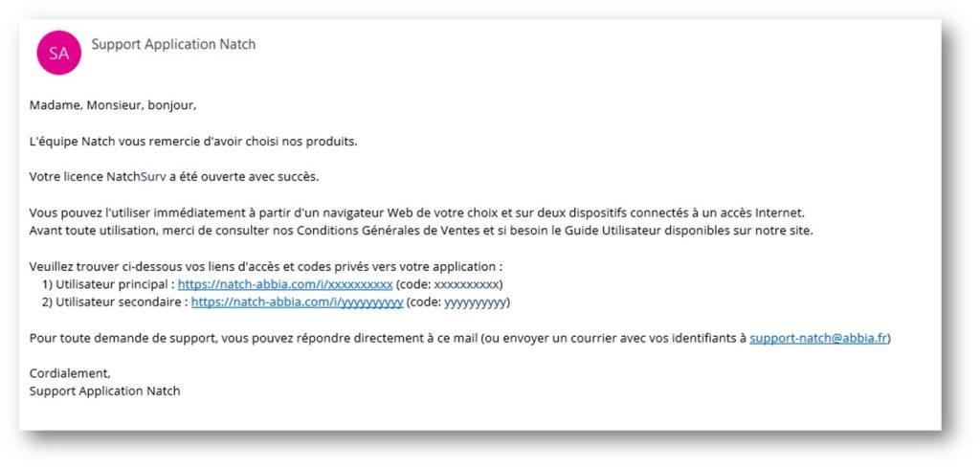Click the signature Support Application Natch at bottom
Image resolution: width=980 pixels, height=469 pixels.
pyautogui.click(x=104, y=391)
